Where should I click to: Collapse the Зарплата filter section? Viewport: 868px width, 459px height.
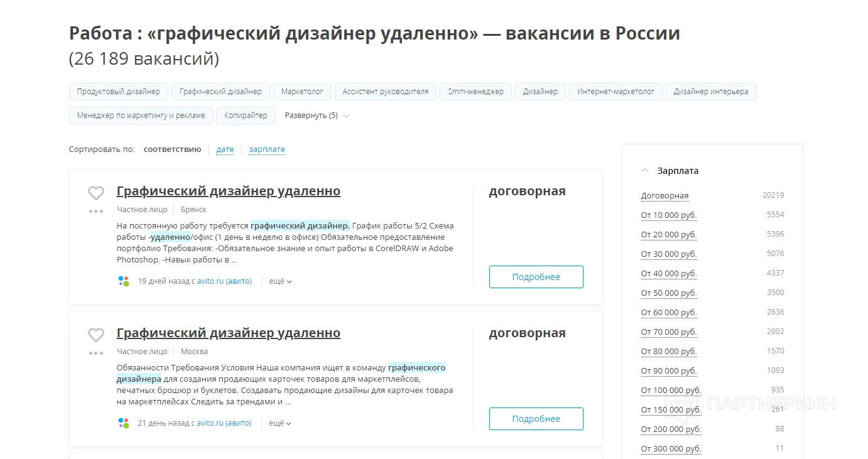click(645, 171)
